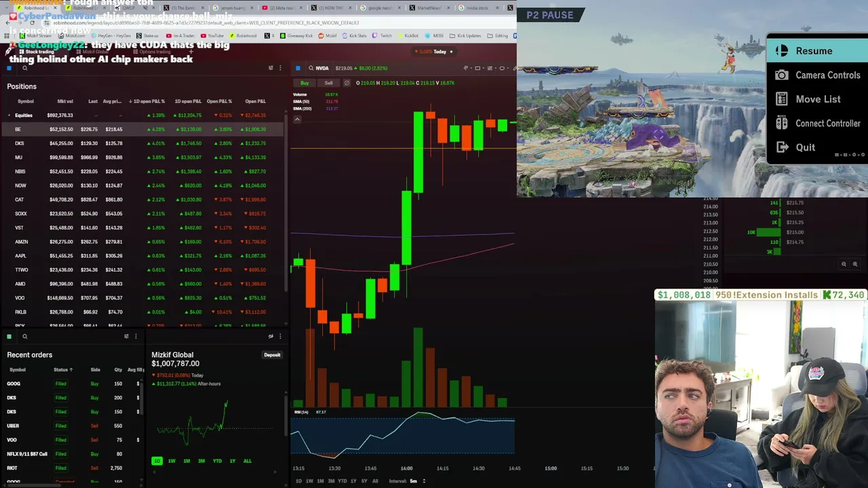868x488 pixels.
Task: Select the Stock trading layout tab
Action: point(37,52)
